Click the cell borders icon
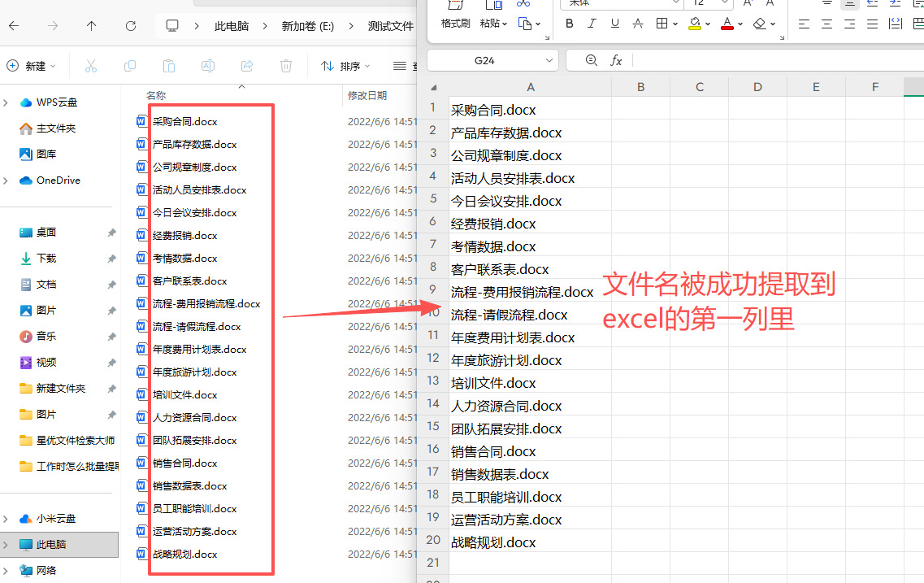Viewport: 924px width, 583px height. 662,24
